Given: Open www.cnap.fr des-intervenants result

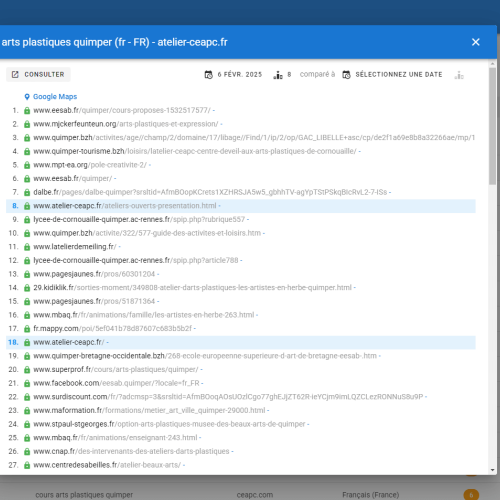Looking at the screenshot, I should tap(131, 451).
